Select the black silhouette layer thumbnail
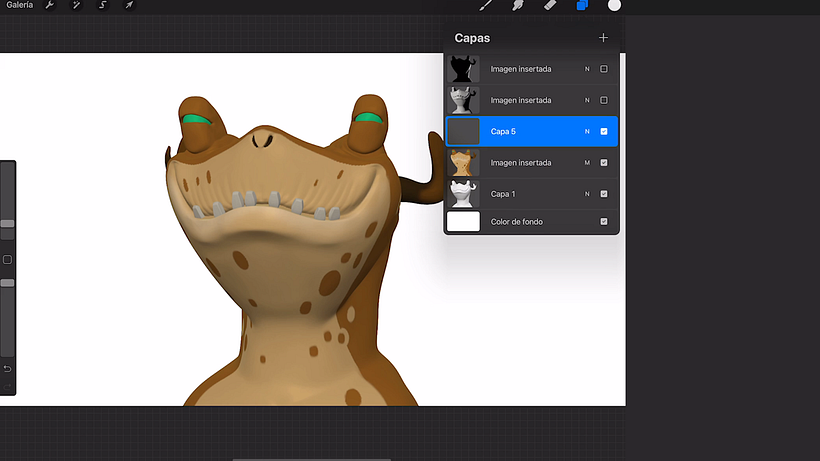The image size is (820, 461). point(463,69)
